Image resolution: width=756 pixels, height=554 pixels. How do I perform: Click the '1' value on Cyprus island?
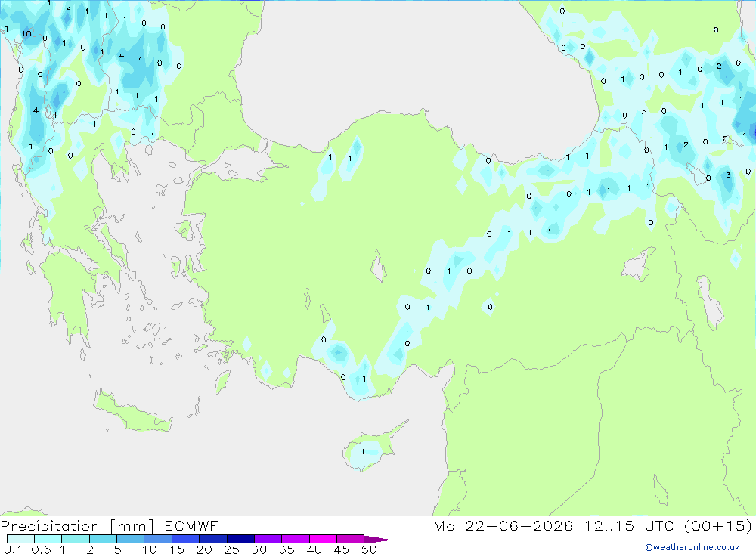pyautogui.click(x=363, y=452)
